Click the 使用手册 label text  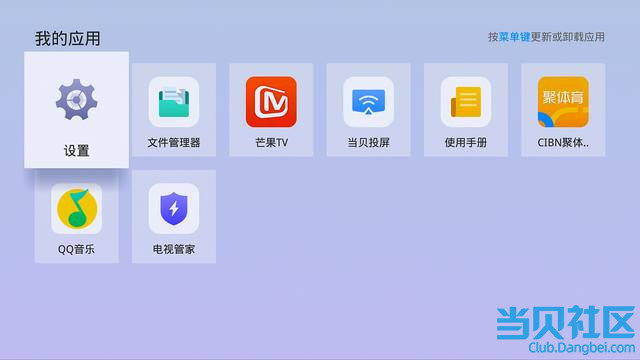click(x=466, y=142)
